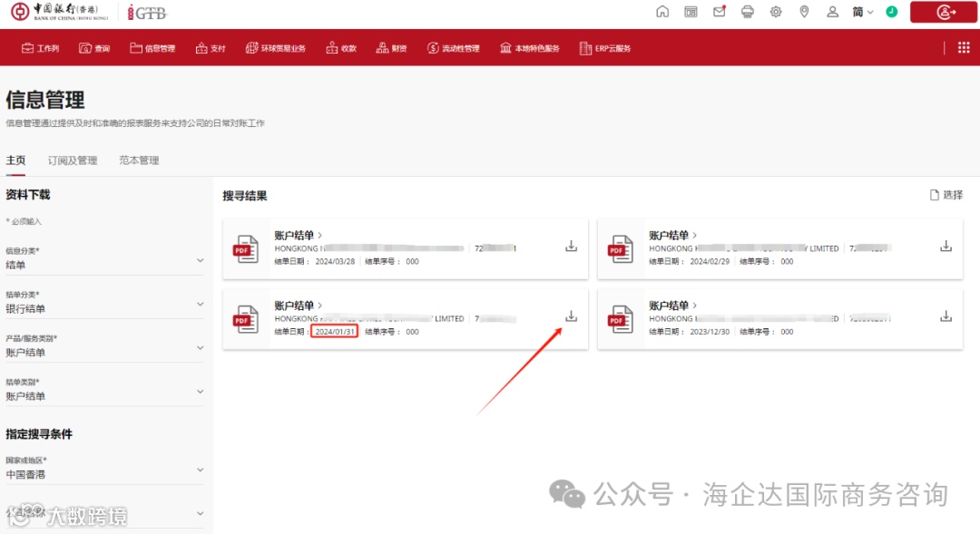Open 工作列 menu
Image resolution: width=980 pixels, height=534 pixels.
coord(40,48)
